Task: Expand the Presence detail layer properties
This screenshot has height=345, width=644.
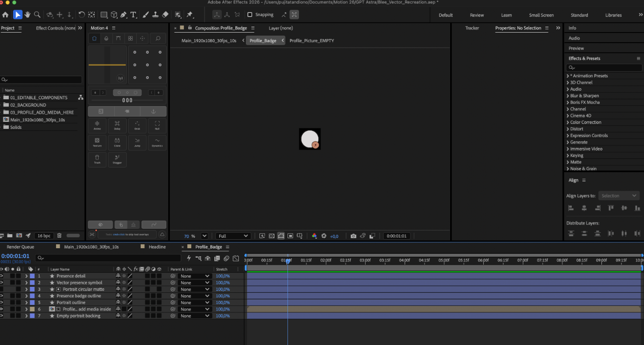Action: 26,276
